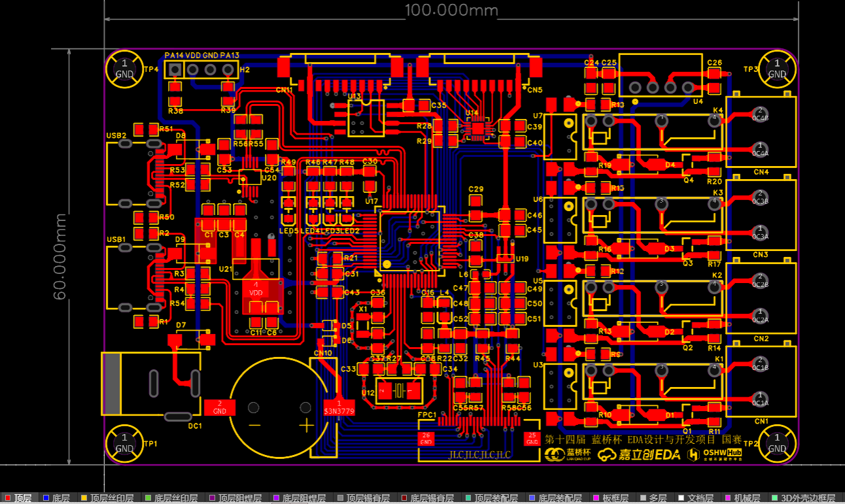Screen dimensions: 845x504
Task: Switch to the 顶层装配层 layer tab
Action: [492, 498]
